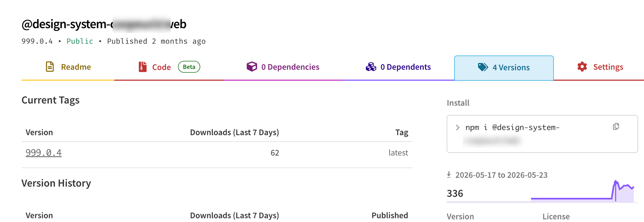
Task: Click the package title heading
Action: point(104,24)
